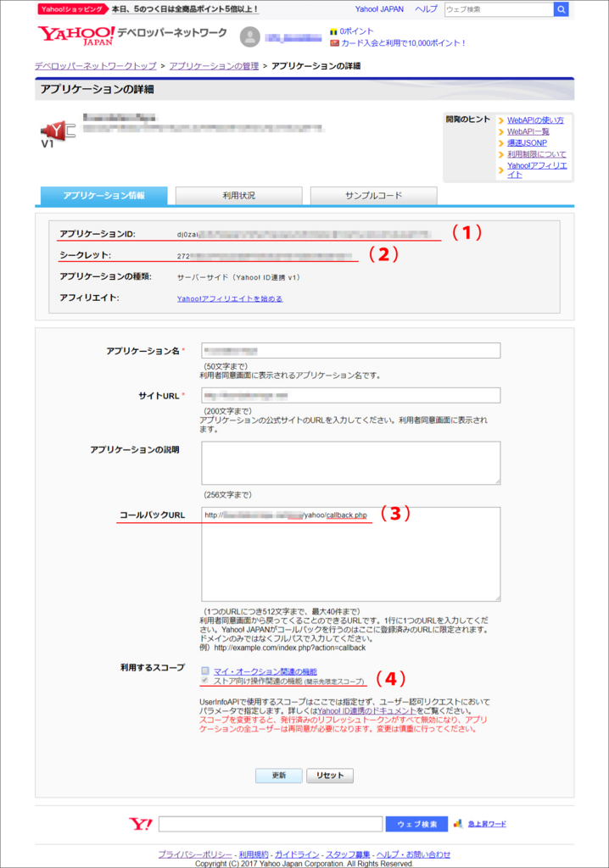Click サーバーサイド（Yahoo! ID連携 v1） text
609x868 pixels.
click(239, 277)
